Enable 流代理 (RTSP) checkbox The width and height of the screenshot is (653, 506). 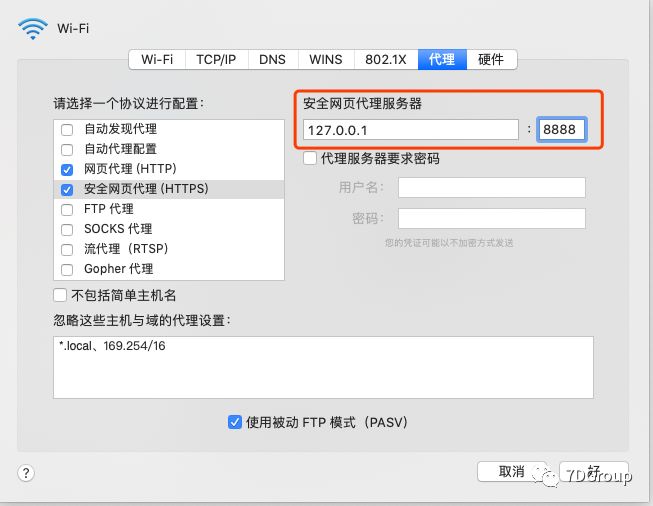coord(67,249)
